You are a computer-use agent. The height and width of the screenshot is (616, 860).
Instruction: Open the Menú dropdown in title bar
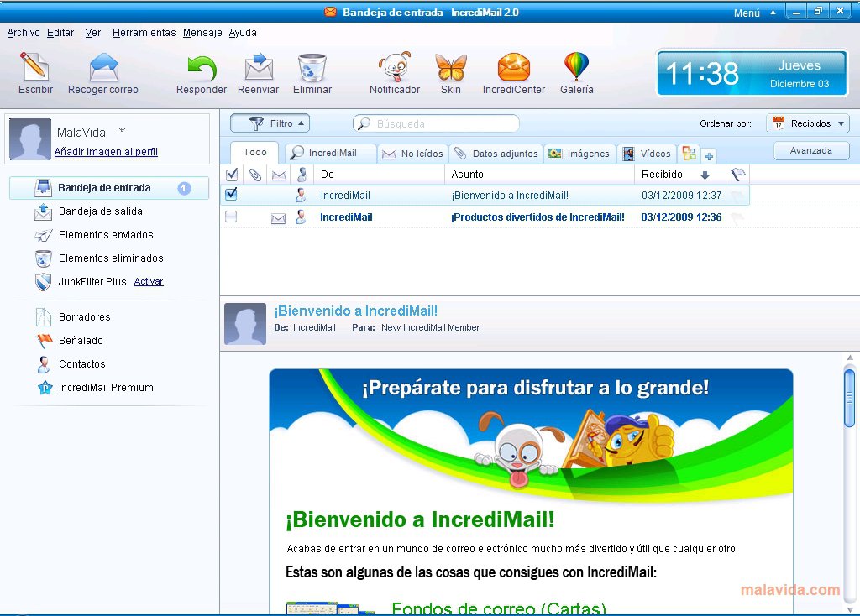(x=755, y=12)
